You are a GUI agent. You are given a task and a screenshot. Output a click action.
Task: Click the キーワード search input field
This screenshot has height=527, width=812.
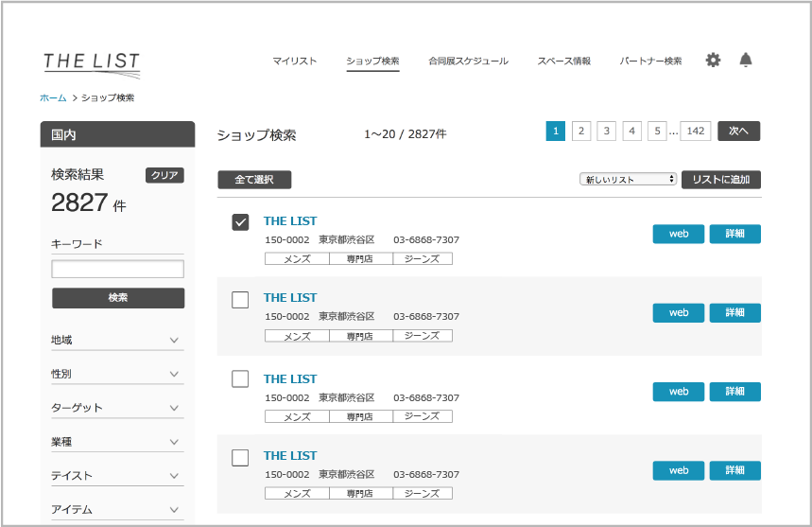pyautogui.click(x=118, y=270)
